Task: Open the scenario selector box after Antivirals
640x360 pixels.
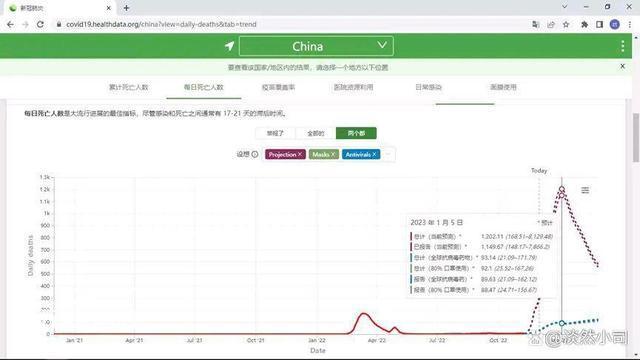Action: (x=388, y=154)
